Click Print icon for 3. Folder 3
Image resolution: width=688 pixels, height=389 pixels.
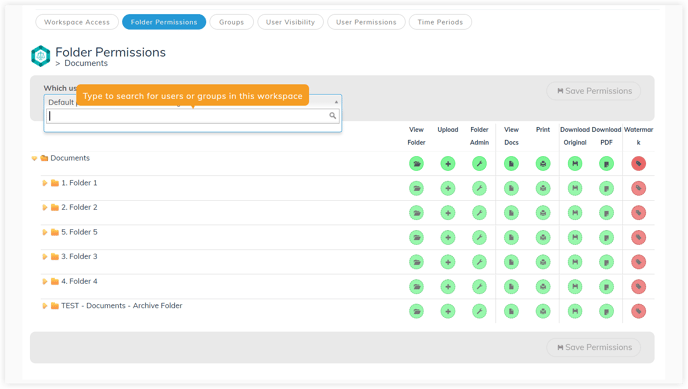(x=543, y=262)
